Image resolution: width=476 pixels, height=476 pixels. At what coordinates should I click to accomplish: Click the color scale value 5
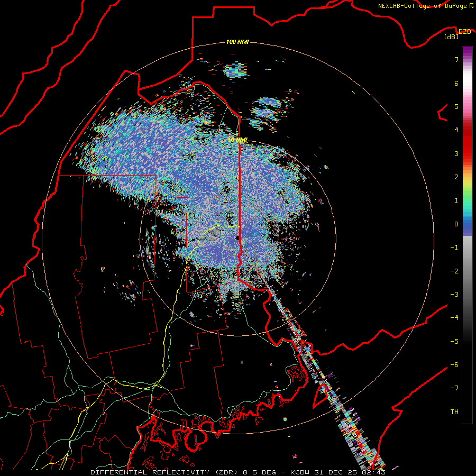coord(456,106)
